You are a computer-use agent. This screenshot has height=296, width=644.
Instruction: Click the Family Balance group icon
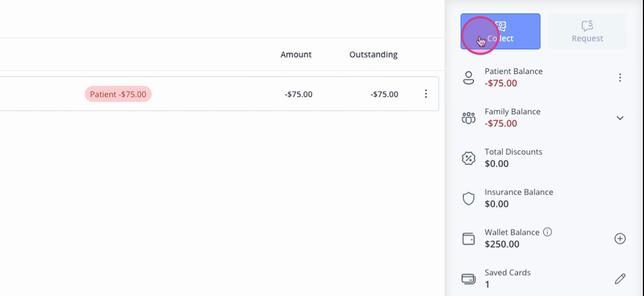click(469, 118)
